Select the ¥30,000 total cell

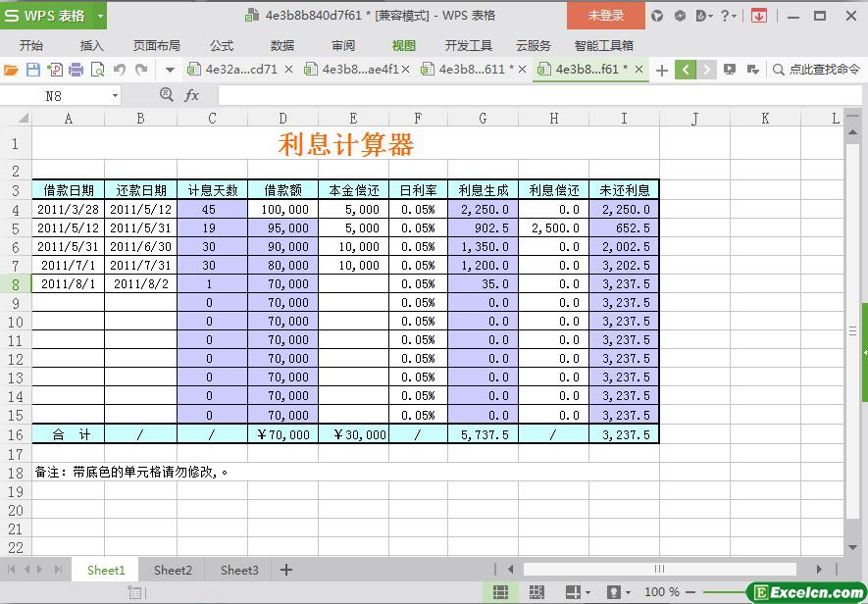coord(354,434)
